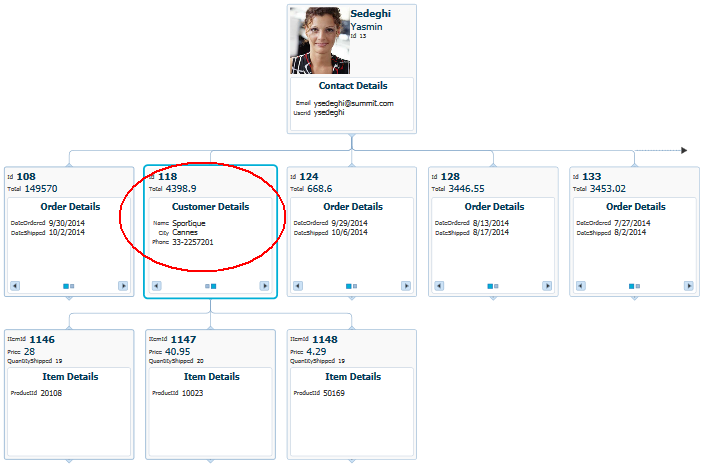This screenshot has width=703, height=470.
Task: Expand children below item 1148 card
Action: [352, 461]
